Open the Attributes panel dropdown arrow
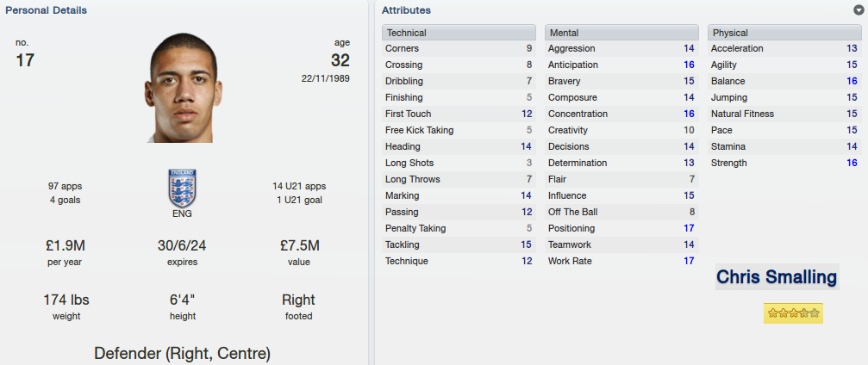868x365 pixels. (x=859, y=10)
